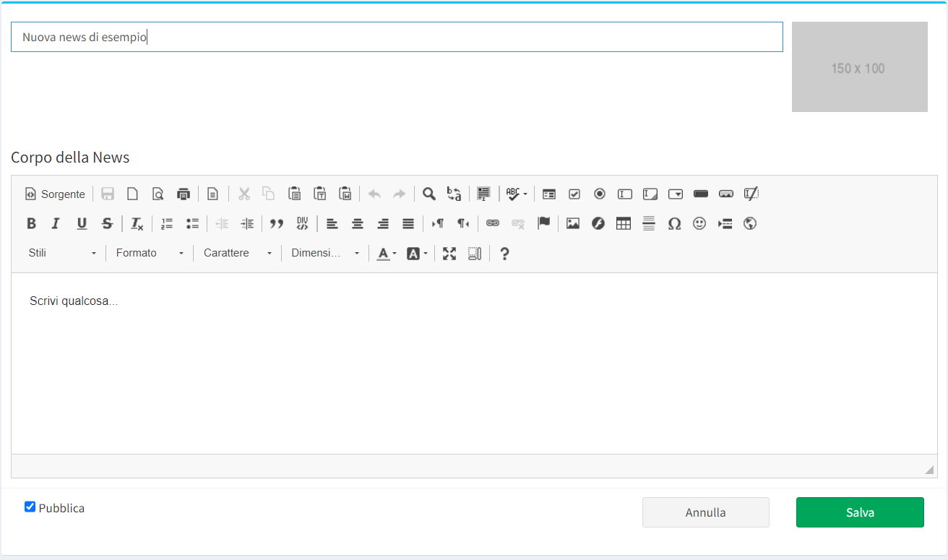
Task: Switch to Sorgente source view
Action: tap(55, 194)
